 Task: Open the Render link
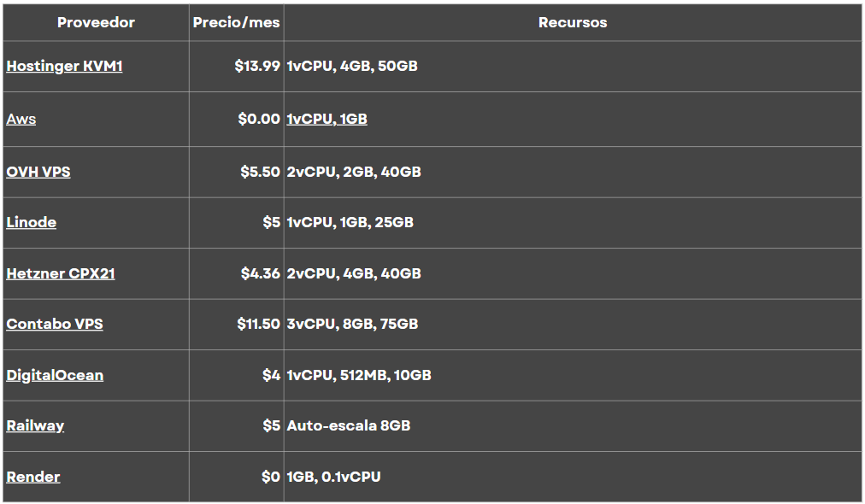(x=33, y=477)
